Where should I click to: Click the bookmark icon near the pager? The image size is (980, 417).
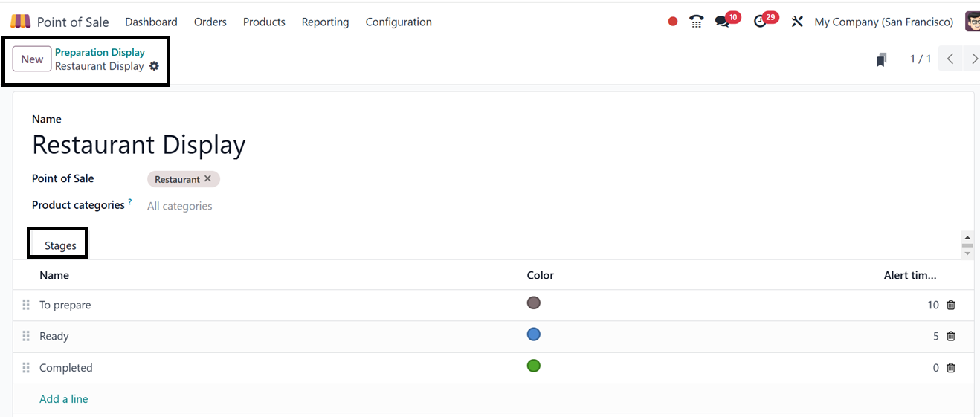tap(881, 59)
